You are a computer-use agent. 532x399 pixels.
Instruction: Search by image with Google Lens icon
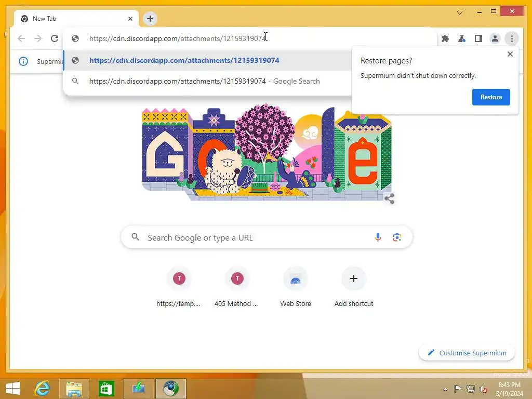[x=397, y=237]
